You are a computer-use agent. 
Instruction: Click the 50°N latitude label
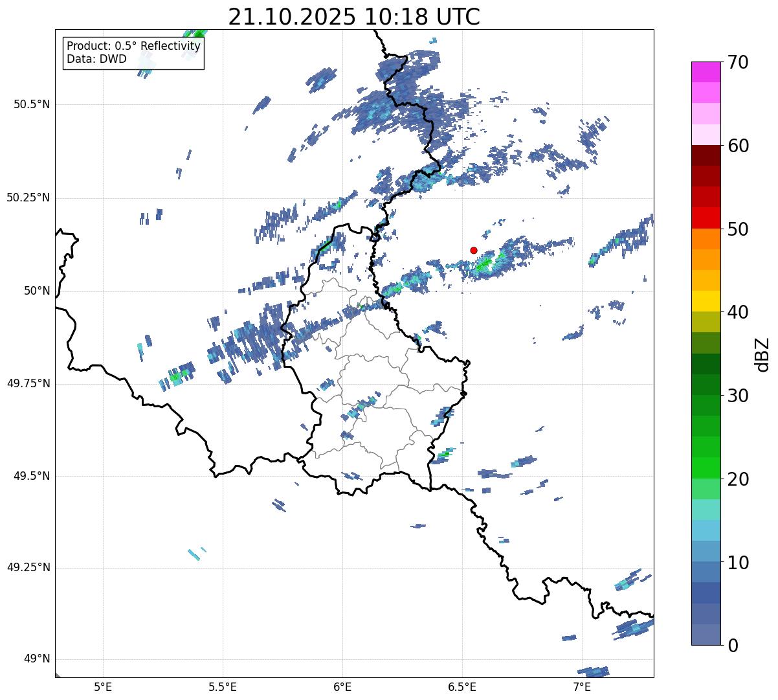coord(37,291)
